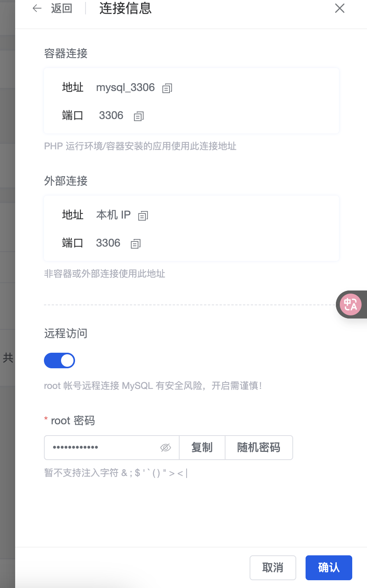Screen dimensions: 367x588
Task: Show the root password via eye icon
Action: click(x=166, y=448)
